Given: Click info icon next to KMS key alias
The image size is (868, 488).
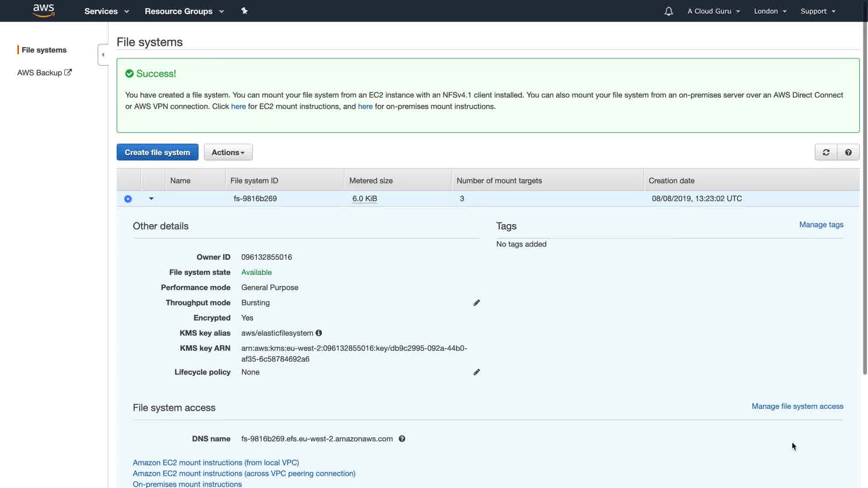Looking at the screenshot, I should tap(319, 333).
